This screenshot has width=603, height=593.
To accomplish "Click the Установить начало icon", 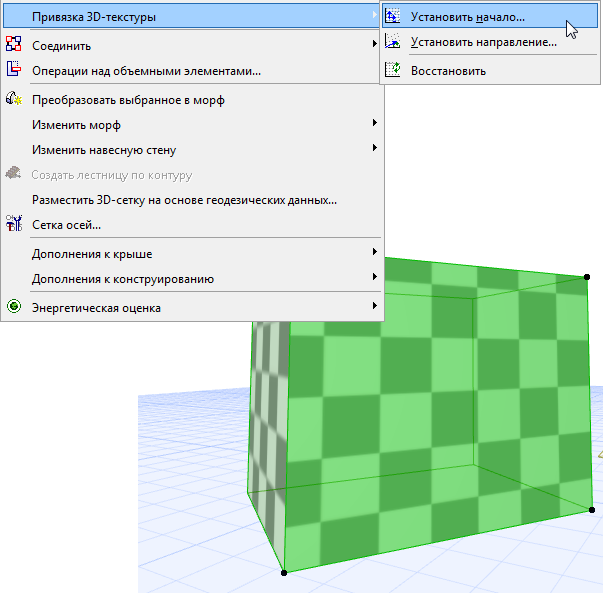I will pos(393,16).
